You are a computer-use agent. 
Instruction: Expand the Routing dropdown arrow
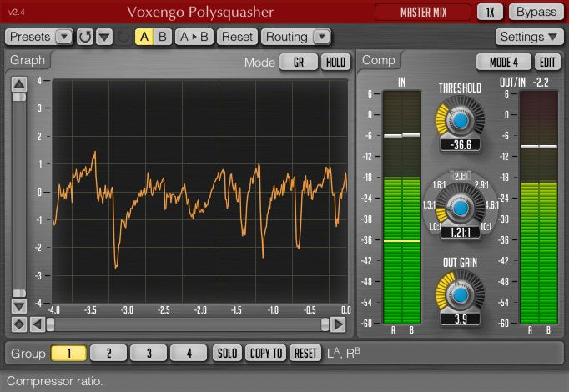click(320, 37)
